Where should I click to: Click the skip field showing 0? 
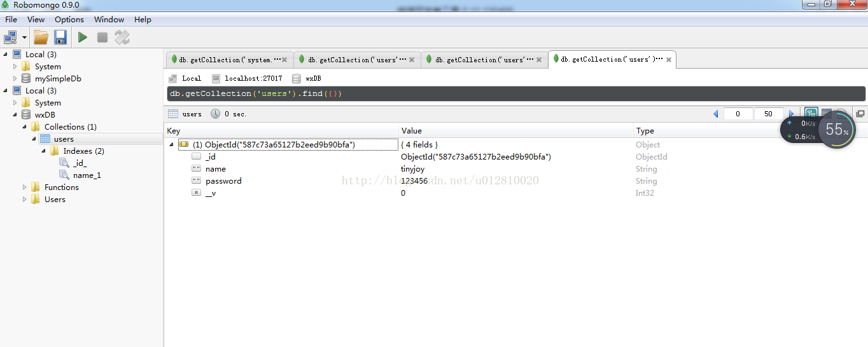coord(738,114)
